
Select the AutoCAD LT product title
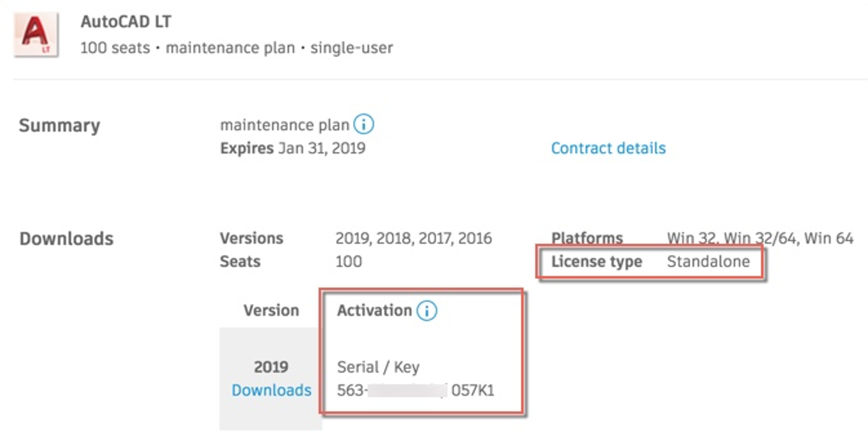(126, 22)
